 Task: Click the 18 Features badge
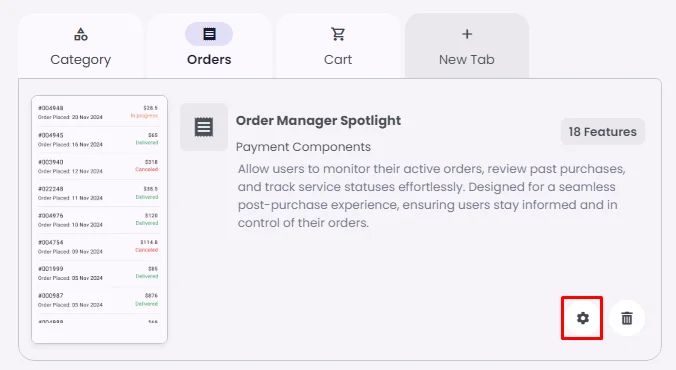pyautogui.click(x=603, y=132)
